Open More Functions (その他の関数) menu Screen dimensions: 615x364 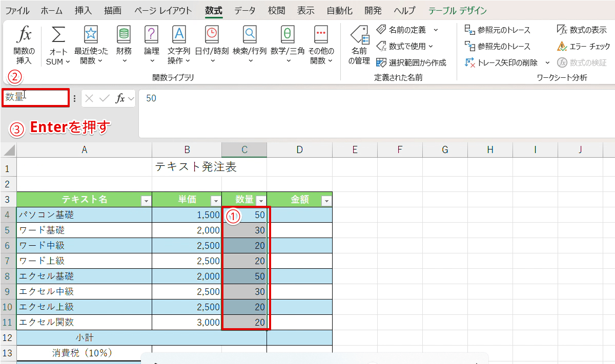[x=321, y=45]
